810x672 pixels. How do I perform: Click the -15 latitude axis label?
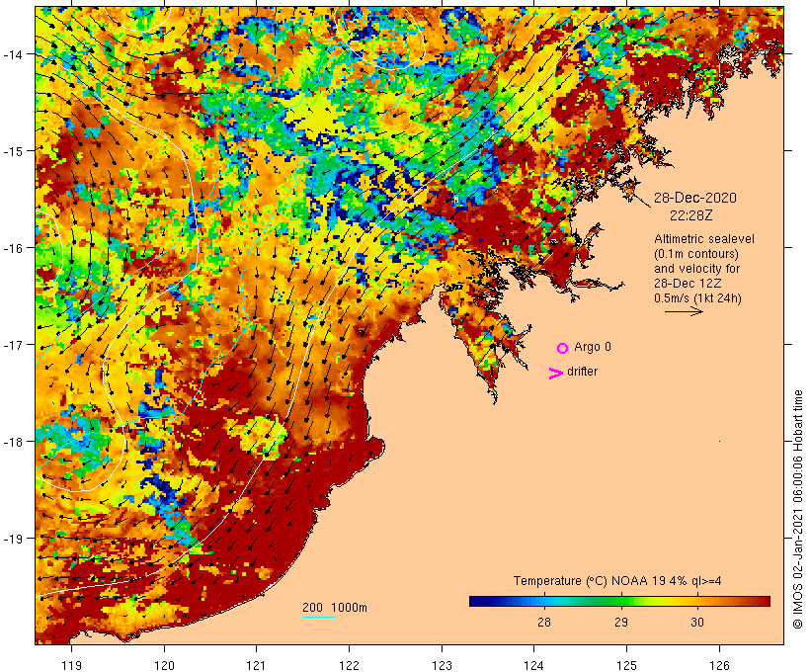tap(13, 151)
